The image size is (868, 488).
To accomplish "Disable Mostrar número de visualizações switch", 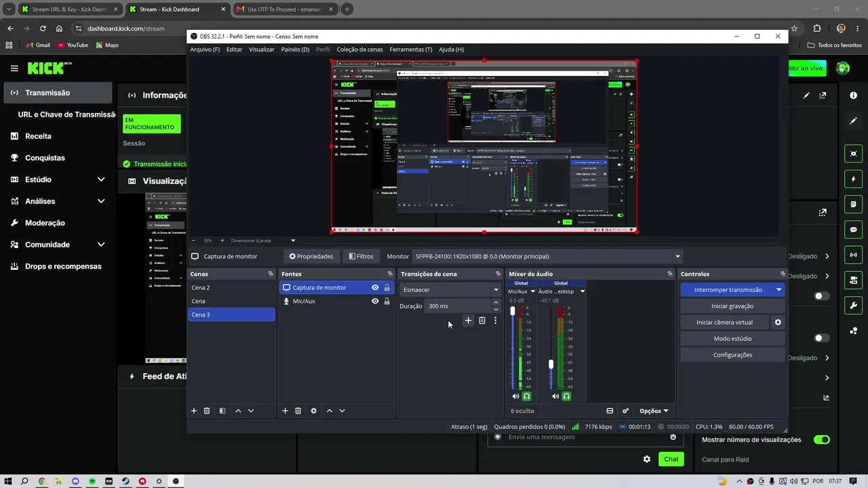I will click(822, 440).
